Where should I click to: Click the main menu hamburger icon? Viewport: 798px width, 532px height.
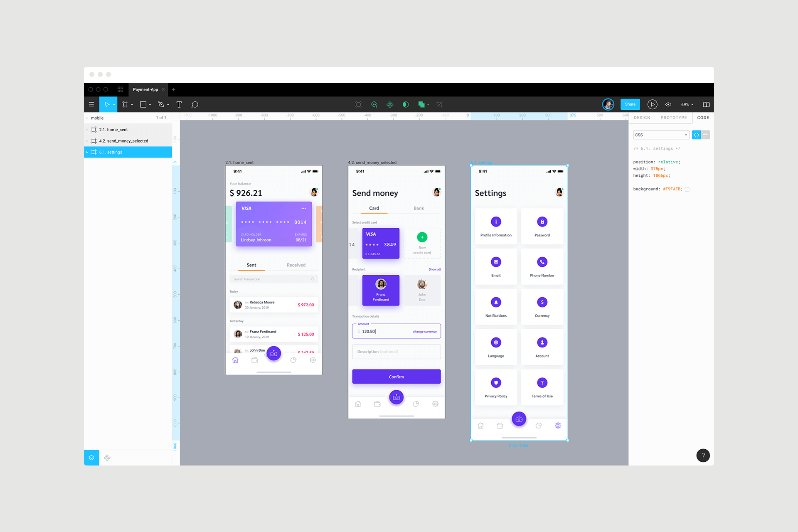click(x=91, y=104)
